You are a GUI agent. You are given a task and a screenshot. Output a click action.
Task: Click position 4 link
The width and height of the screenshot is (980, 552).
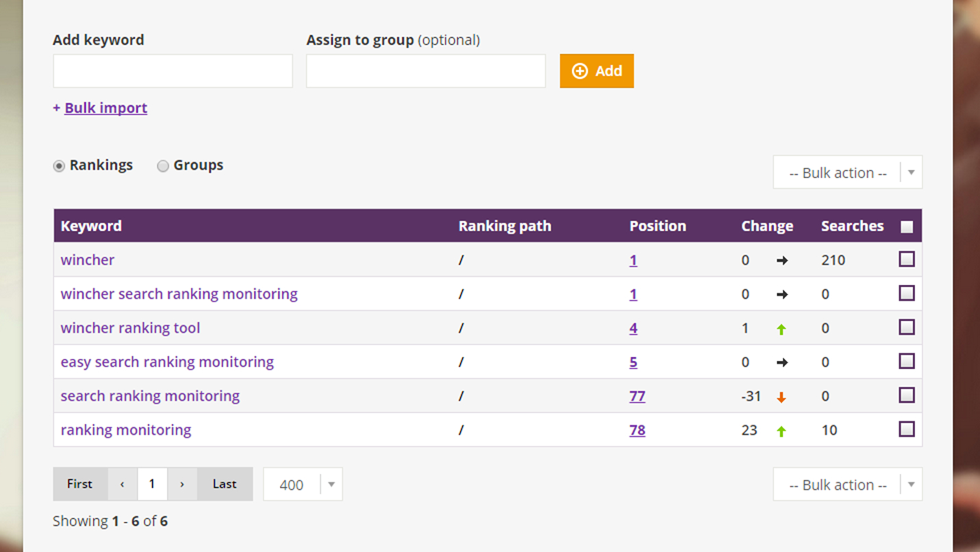[633, 328]
